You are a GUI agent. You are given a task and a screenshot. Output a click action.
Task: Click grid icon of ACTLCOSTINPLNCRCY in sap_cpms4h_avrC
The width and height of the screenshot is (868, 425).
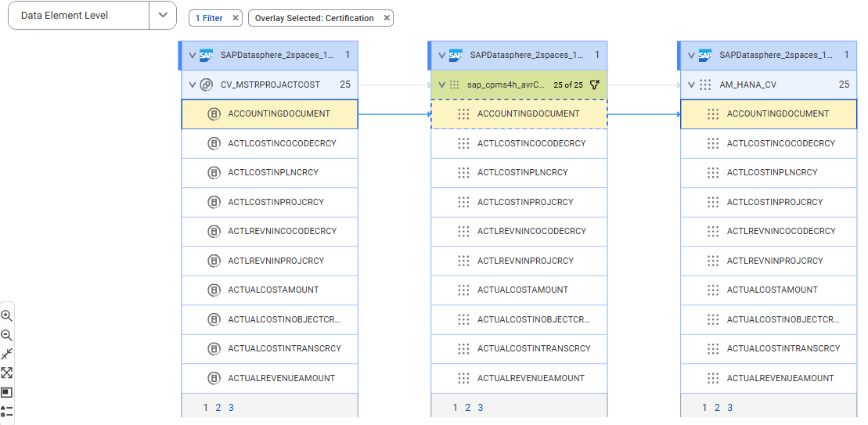[464, 173]
